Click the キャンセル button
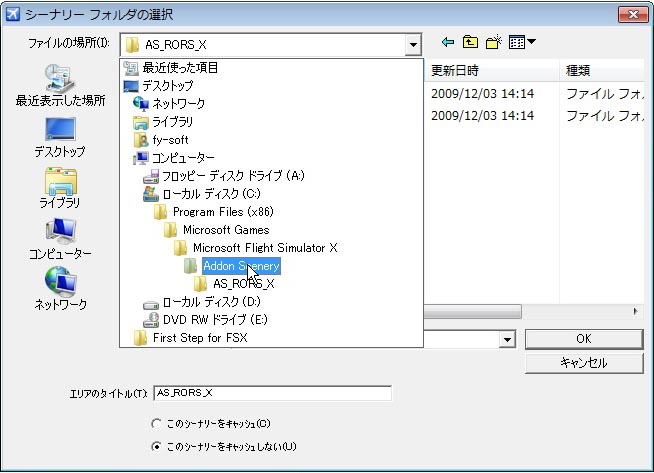654x473 pixels. point(584,363)
